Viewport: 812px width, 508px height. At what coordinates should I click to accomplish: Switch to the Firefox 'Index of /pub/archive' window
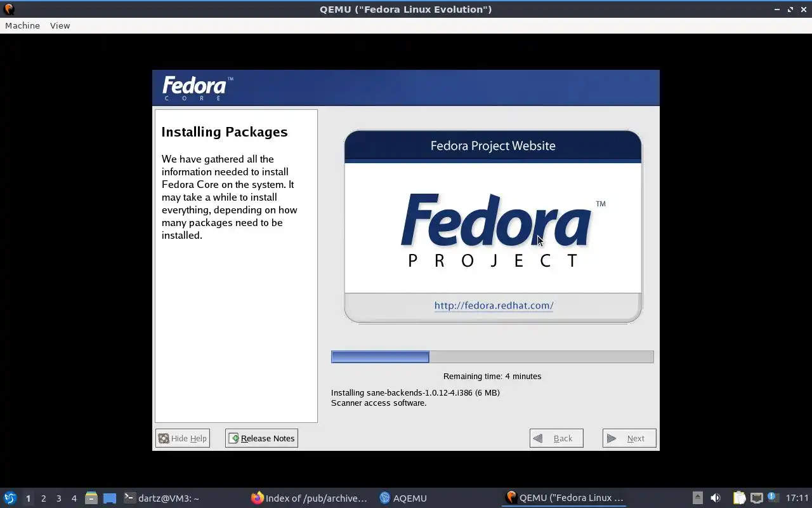click(310, 498)
